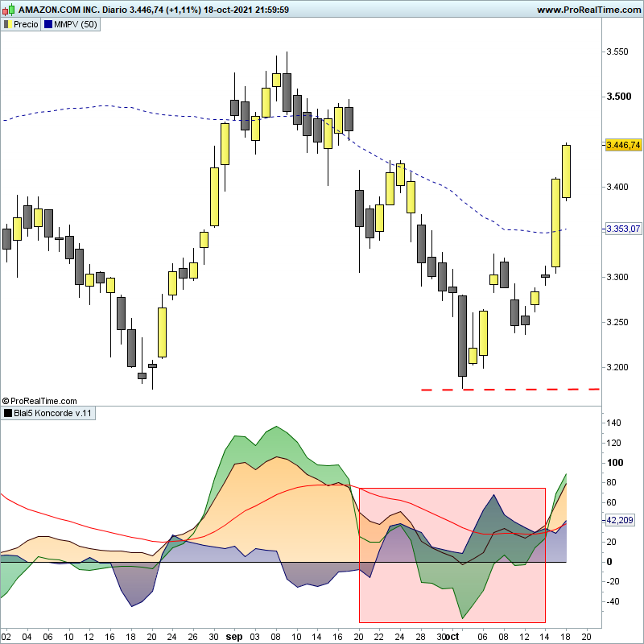644x644 pixels.
Task: Click the ProRealTime.com copyright text in the chart
Action: pyautogui.click(x=39, y=401)
